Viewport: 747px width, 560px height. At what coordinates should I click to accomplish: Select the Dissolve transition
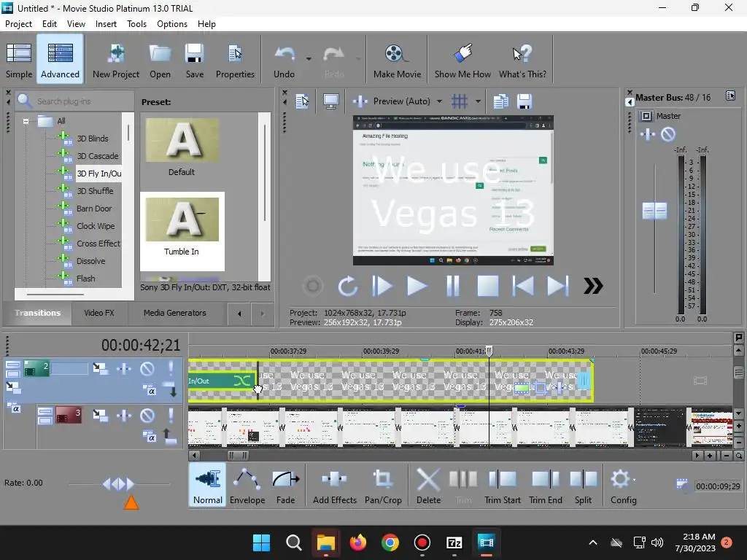tap(90, 261)
